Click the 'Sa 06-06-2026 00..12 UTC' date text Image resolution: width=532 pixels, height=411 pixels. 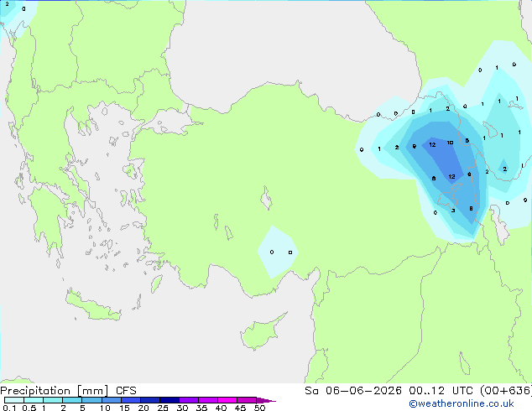(x=390, y=391)
